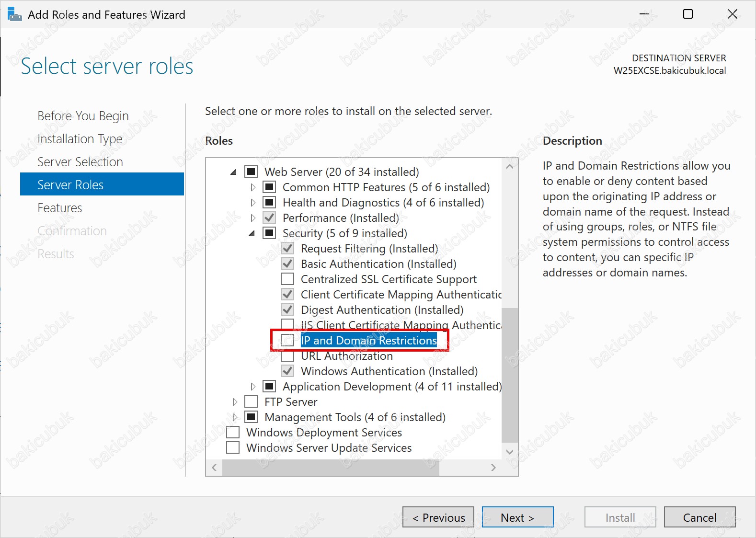Select Client Certificate Mapping Authentication row

401,294
